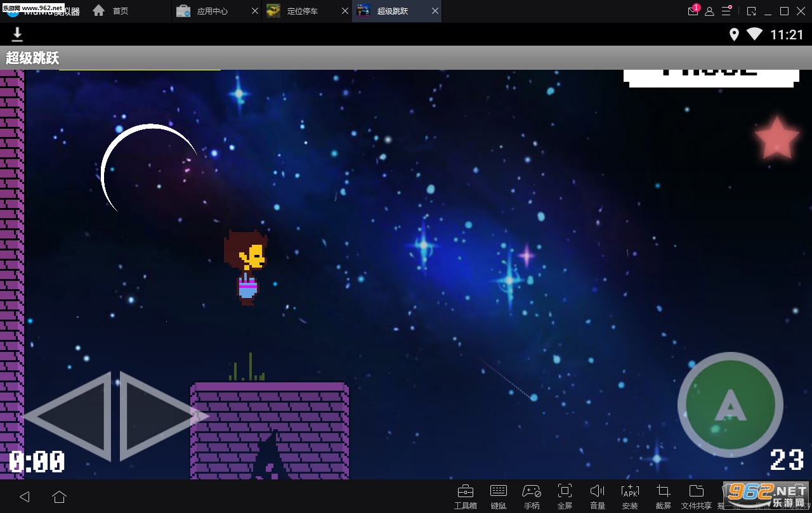Open 文件共享 file sharing folder
This screenshot has width=812, height=513.
(x=696, y=496)
